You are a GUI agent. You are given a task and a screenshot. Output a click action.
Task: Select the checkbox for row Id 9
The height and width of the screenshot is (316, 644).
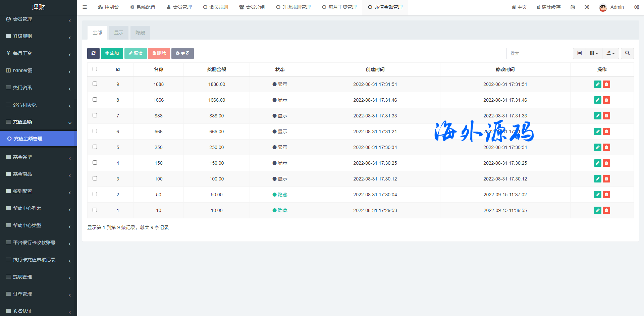pyautogui.click(x=95, y=84)
